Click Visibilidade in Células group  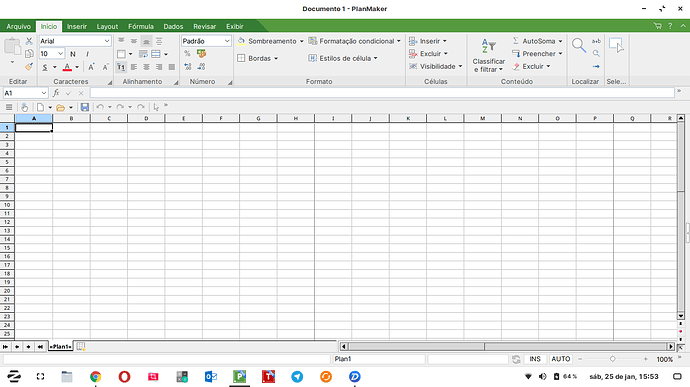tap(436, 66)
